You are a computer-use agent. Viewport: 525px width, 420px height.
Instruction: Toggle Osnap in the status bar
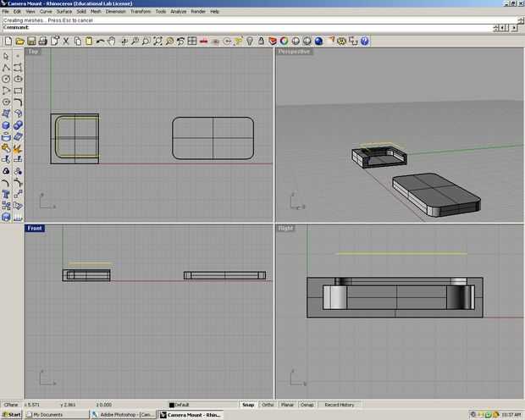click(x=307, y=405)
